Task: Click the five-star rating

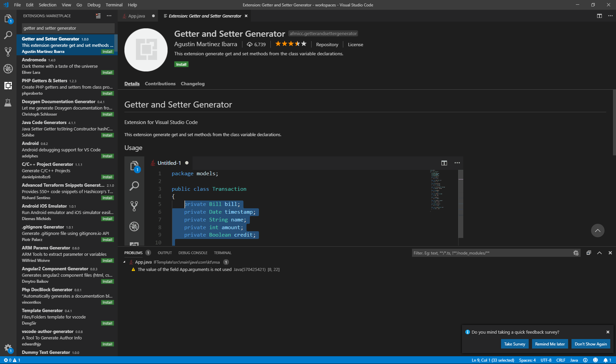Action: [291, 44]
